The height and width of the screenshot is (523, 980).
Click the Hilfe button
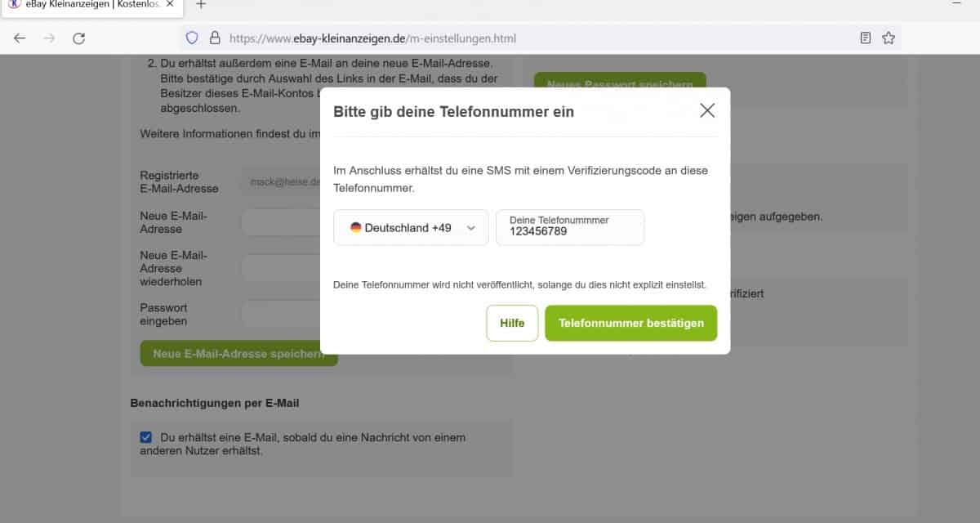512,323
